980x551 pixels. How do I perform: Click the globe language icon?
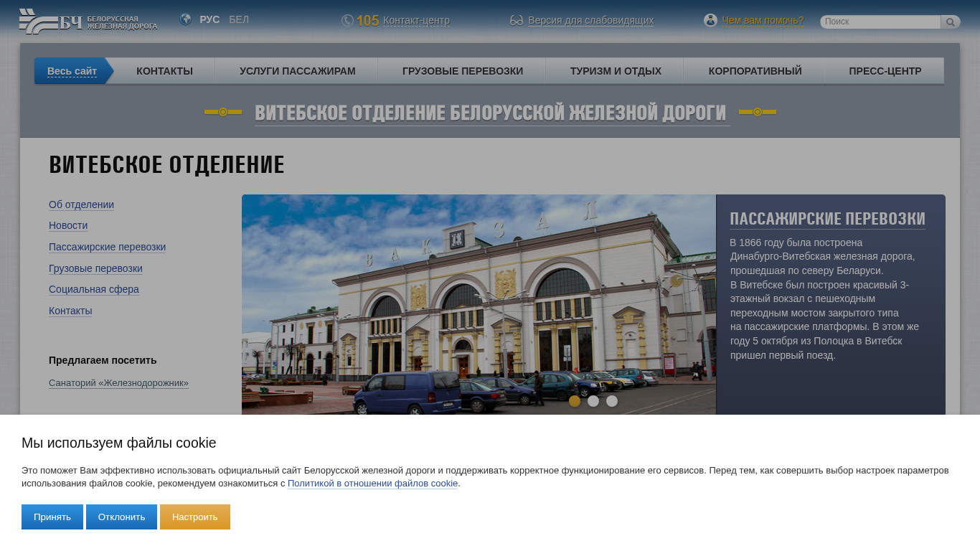point(185,19)
